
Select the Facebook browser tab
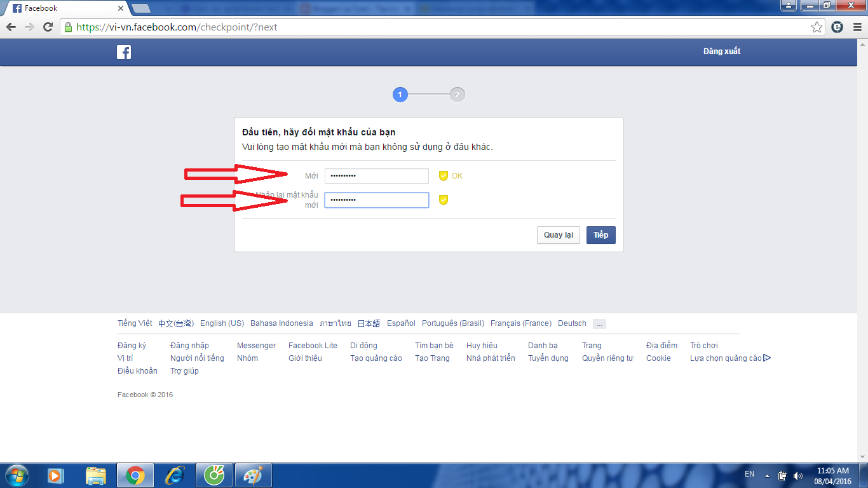(67, 8)
